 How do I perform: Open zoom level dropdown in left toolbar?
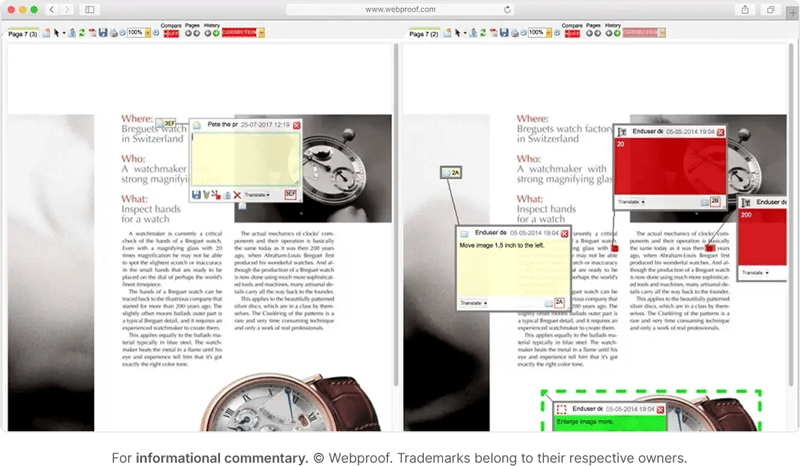(x=148, y=33)
